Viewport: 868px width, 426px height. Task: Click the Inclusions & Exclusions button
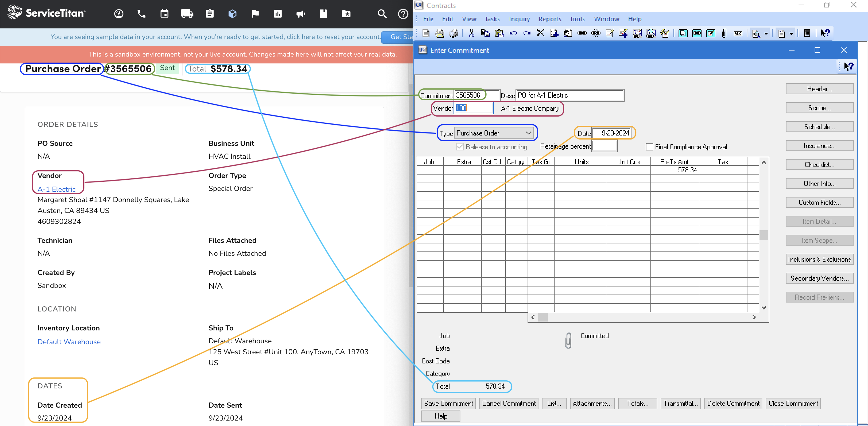pyautogui.click(x=819, y=260)
